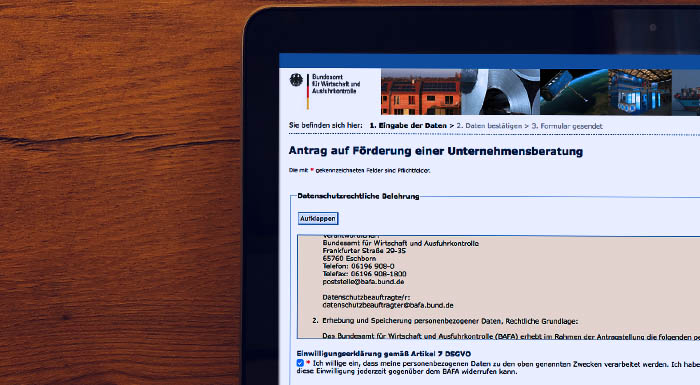Click the Aufklappen button
700x385 pixels.
coord(318,218)
